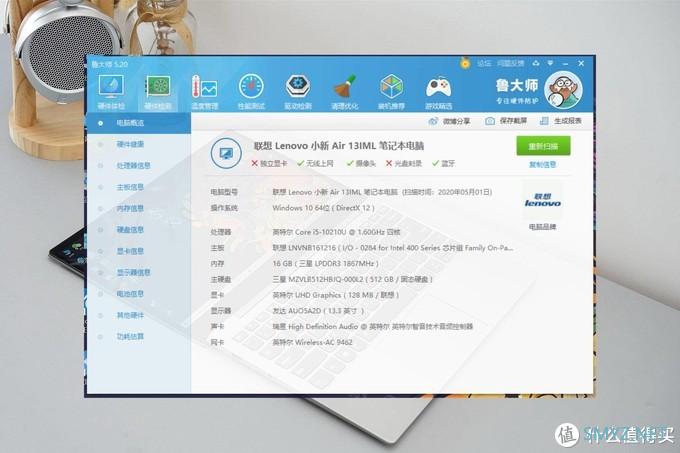Click the Lenovo brand logo

543,200
